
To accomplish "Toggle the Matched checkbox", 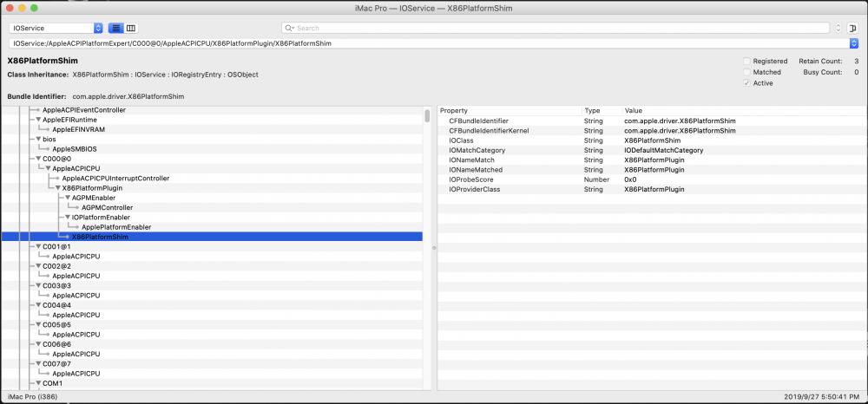I will 746,72.
